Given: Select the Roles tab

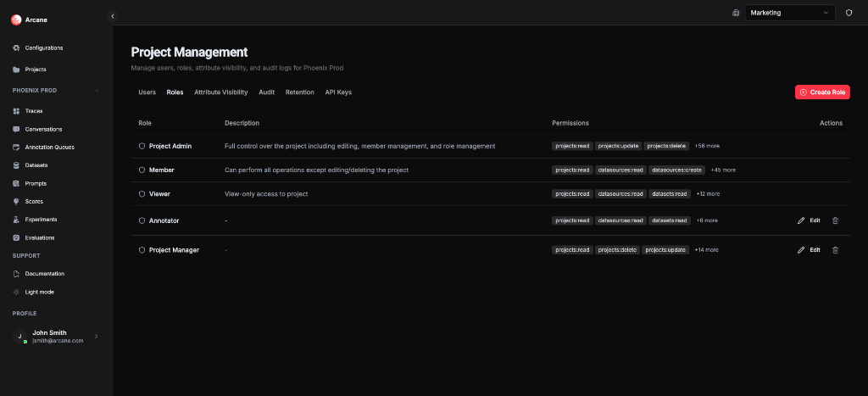Looking at the screenshot, I should point(175,92).
